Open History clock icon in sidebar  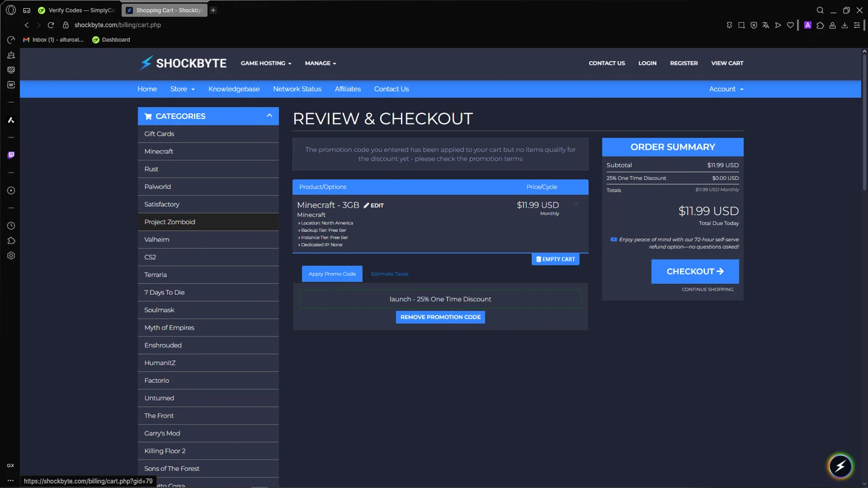11,225
